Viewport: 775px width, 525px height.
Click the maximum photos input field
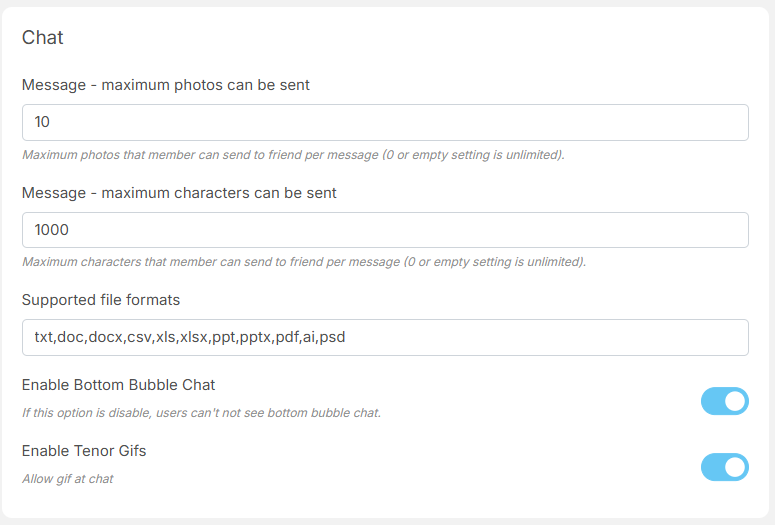tap(385, 122)
